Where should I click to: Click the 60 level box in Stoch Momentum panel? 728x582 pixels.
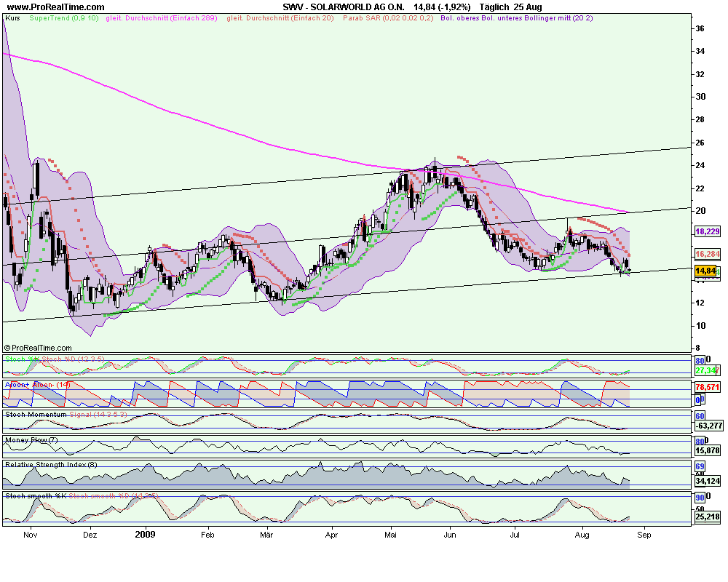point(700,416)
